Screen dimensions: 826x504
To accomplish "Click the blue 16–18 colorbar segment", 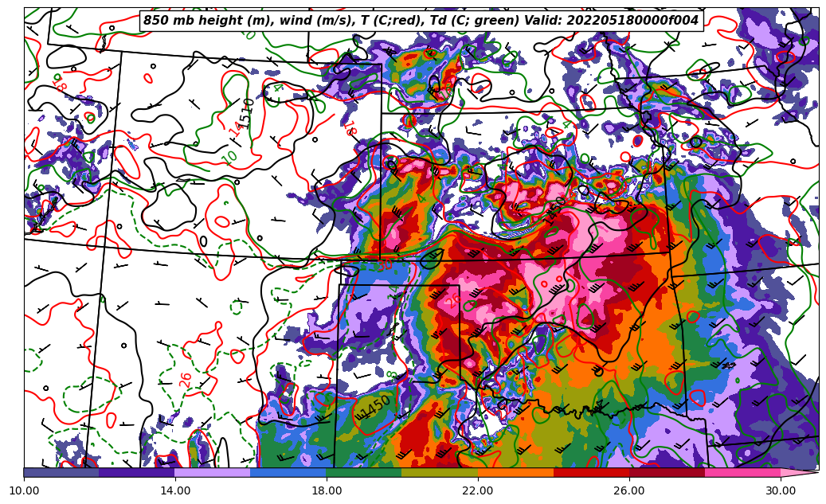I will click(288, 472).
